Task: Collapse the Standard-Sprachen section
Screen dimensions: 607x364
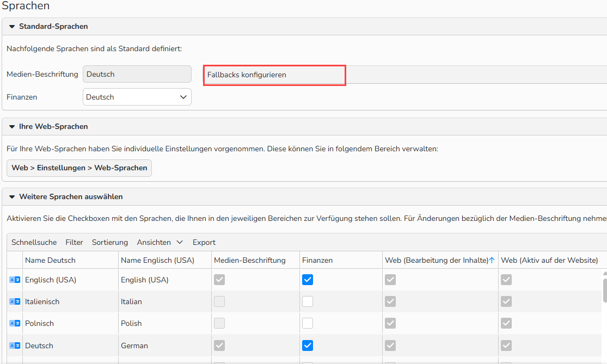Action: pyautogui.click(x=12, y=27)
